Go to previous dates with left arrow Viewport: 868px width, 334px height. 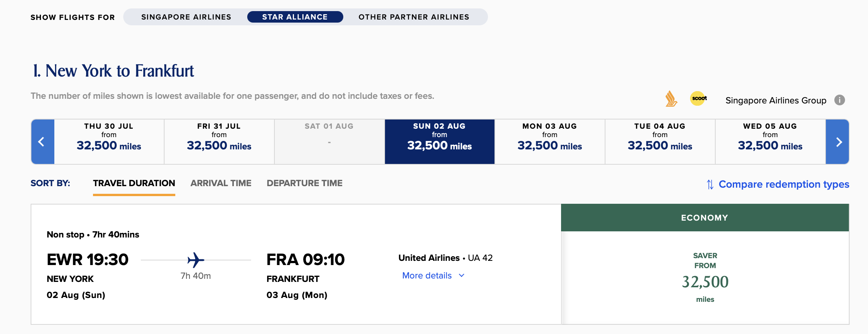42,142
